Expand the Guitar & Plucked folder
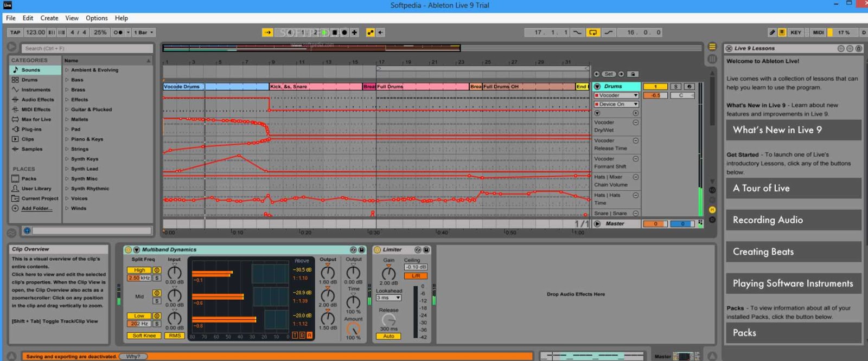868x361 pixels. (x=67, y=109)
